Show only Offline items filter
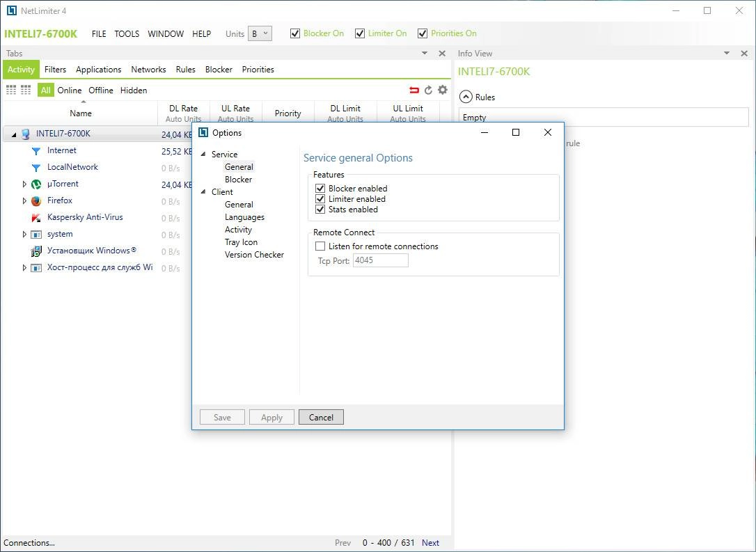The width and height of the screenshot is (756, 552). [101, 90]
